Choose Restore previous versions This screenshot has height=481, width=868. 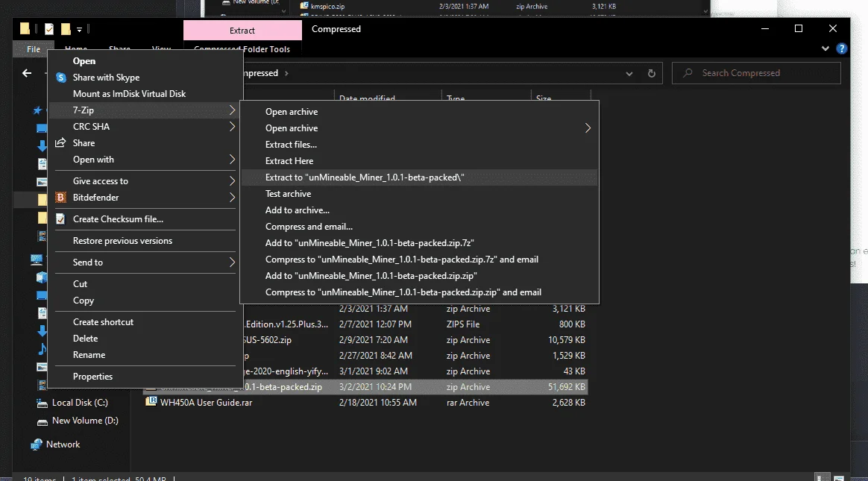[122, 241]
